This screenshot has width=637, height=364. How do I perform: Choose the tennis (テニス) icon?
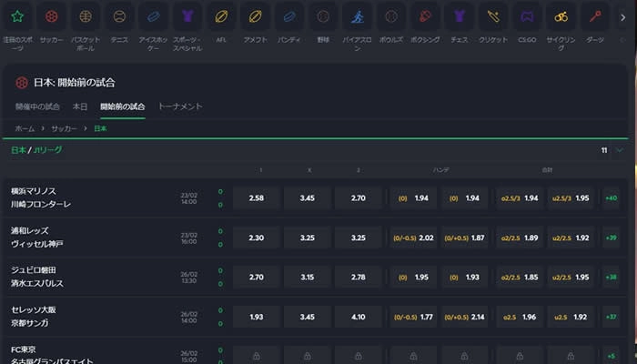119,18
